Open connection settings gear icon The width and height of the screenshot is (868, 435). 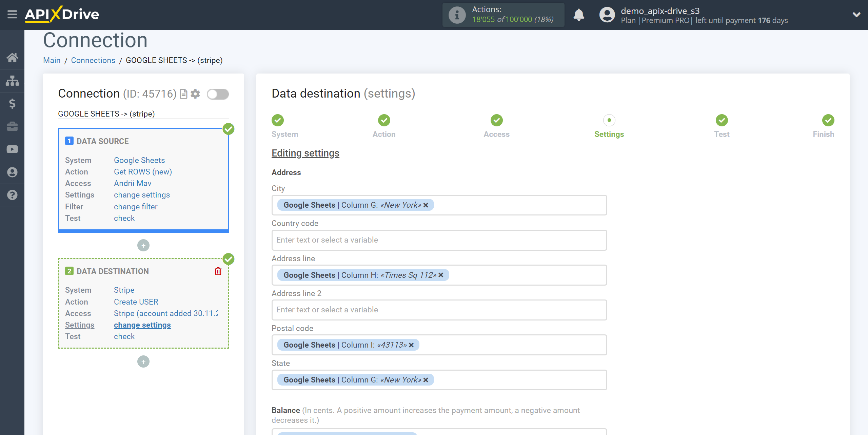195,94
